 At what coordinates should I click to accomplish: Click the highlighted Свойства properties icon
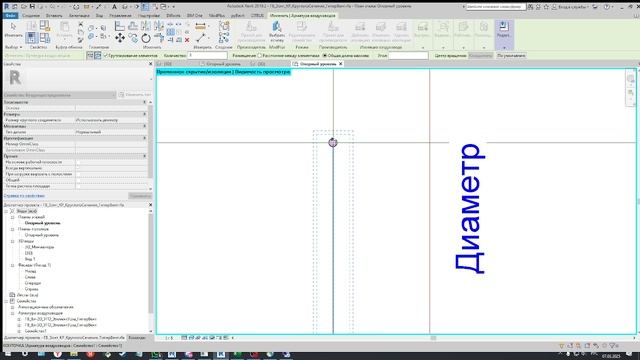pos(31,38)
